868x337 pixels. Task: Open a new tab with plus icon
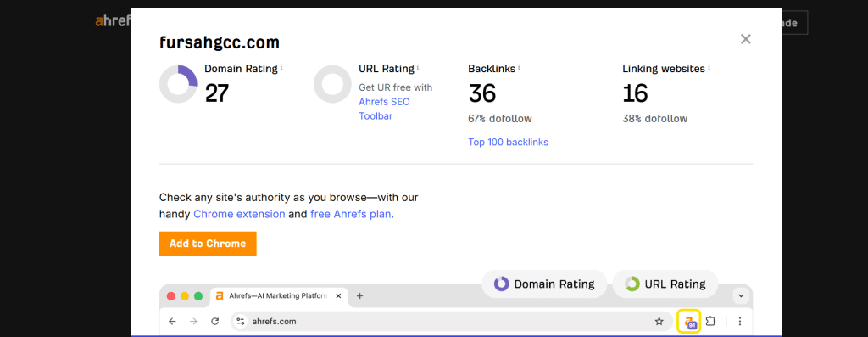pyautogui.click(x=359, y=296)
